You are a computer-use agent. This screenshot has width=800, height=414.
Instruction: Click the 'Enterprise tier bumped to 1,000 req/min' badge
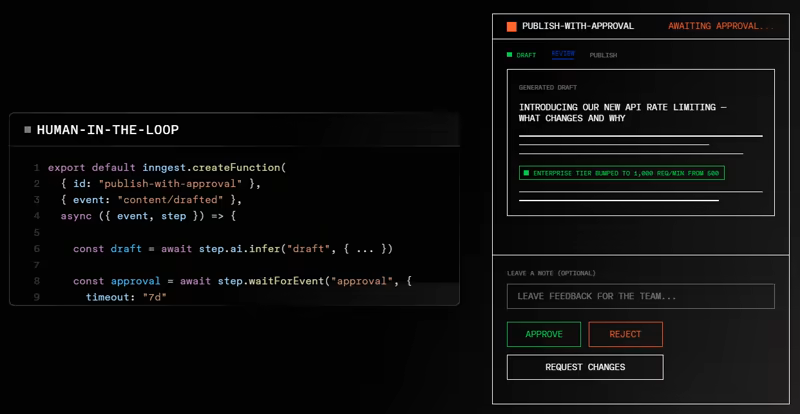[x=621, y=173]
